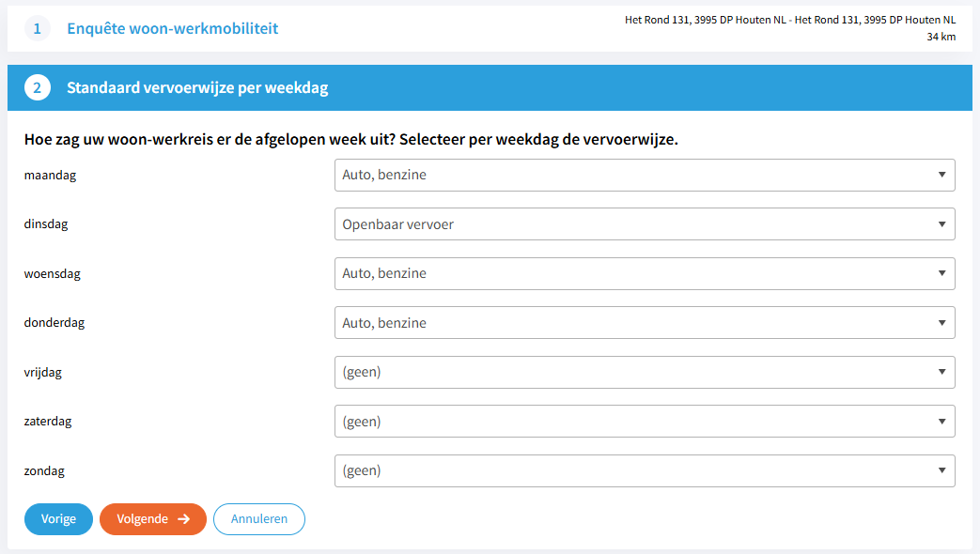Click the vrijdag label
Screen dimensions: 980x554
click(43, 372)
